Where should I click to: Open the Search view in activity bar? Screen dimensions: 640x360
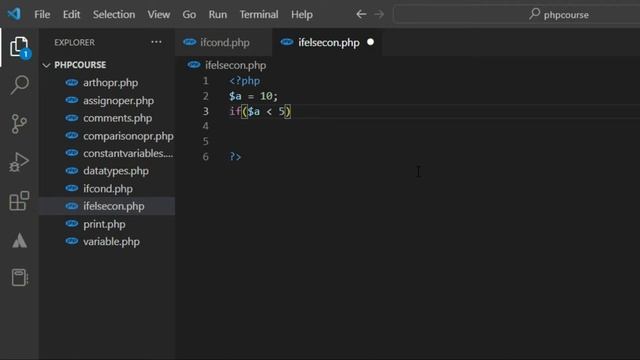pos(19,85)
